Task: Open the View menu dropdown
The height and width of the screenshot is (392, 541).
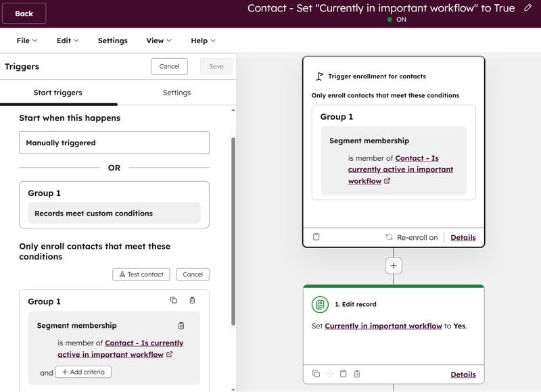Action: pos(158,41)
